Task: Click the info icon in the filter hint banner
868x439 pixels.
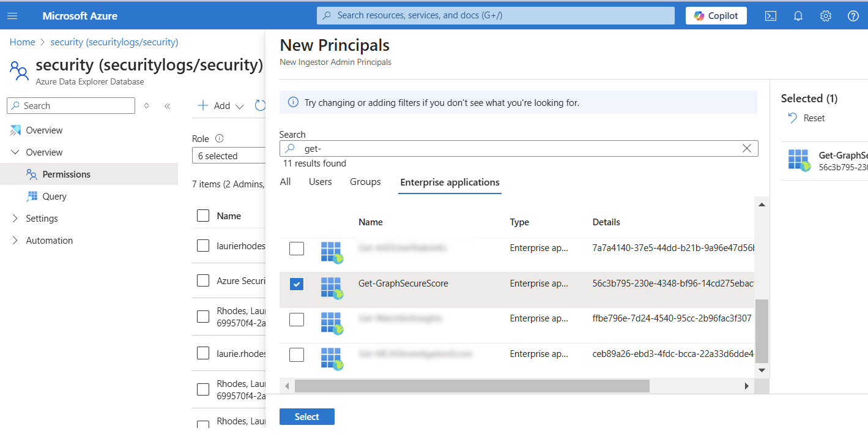Action: coord(294,102)
